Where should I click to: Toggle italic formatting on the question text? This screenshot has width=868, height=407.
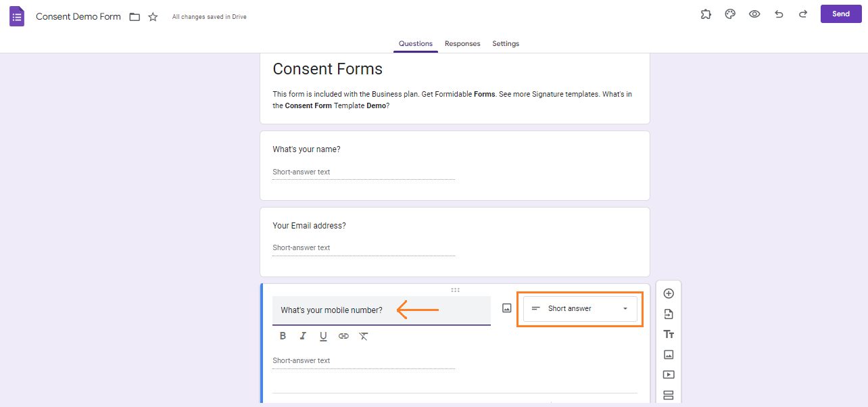click(x=303, y=335)
